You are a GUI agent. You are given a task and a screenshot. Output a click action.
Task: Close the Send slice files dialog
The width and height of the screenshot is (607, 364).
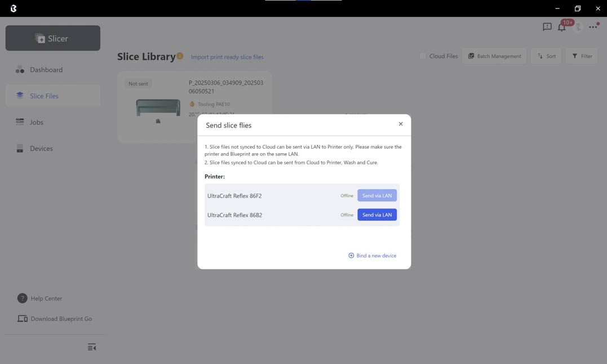[401, 124]
